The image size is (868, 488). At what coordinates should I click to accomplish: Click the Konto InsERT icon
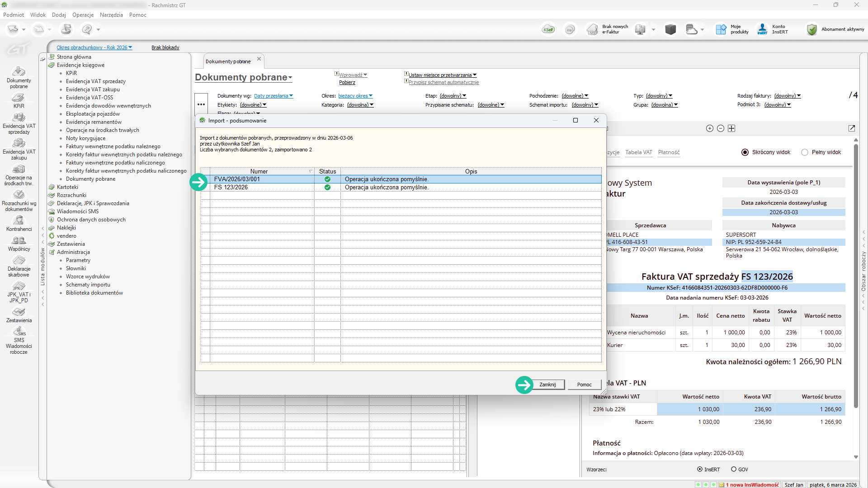pos(763,29)
